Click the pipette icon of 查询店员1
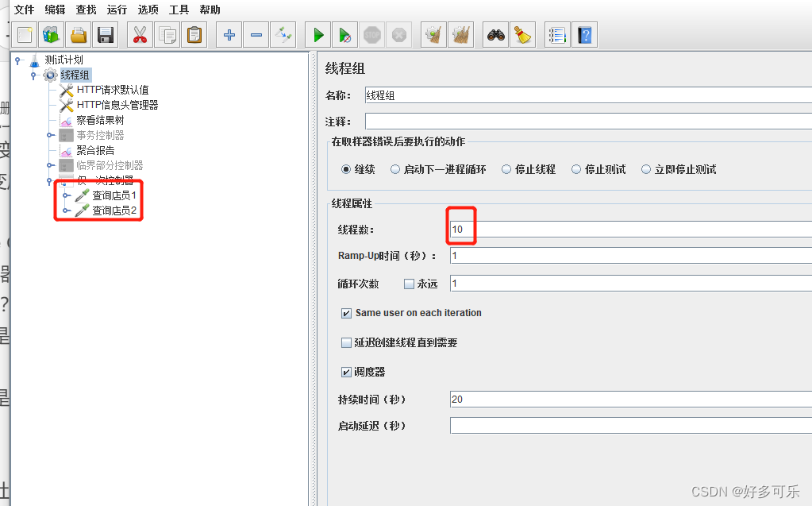The height and width of the screenshot is (506, 812). click(83, 195)
